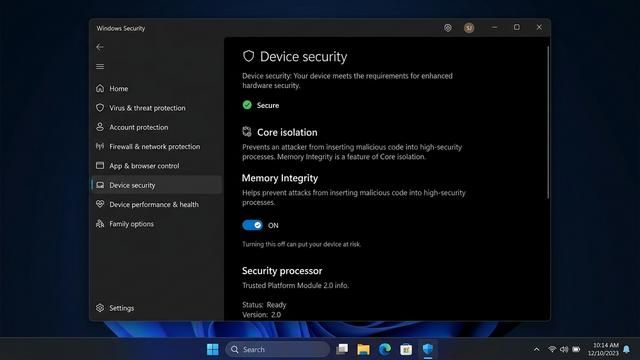
Task: Click the taskbar Search box
Action: coord(278,349)
